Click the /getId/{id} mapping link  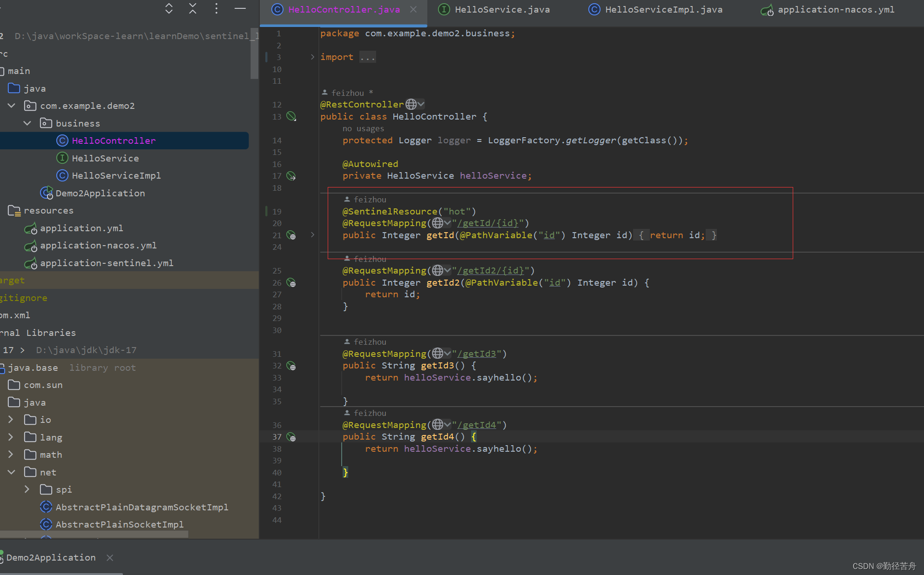pos(488,223)
